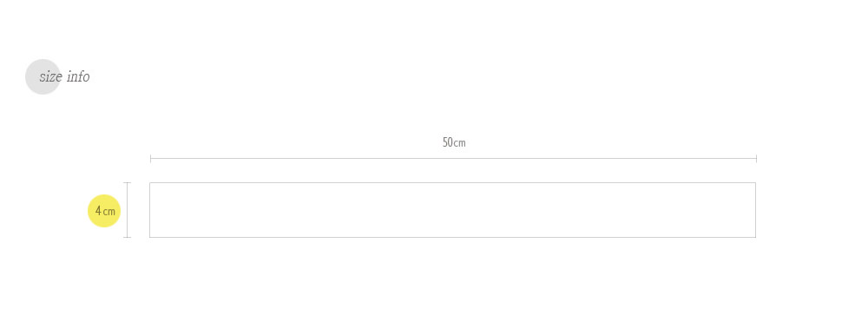Click the top tick of the vertical dimension line
The width and height of the screenshot is (868, 322).
(x=128, y=182)
